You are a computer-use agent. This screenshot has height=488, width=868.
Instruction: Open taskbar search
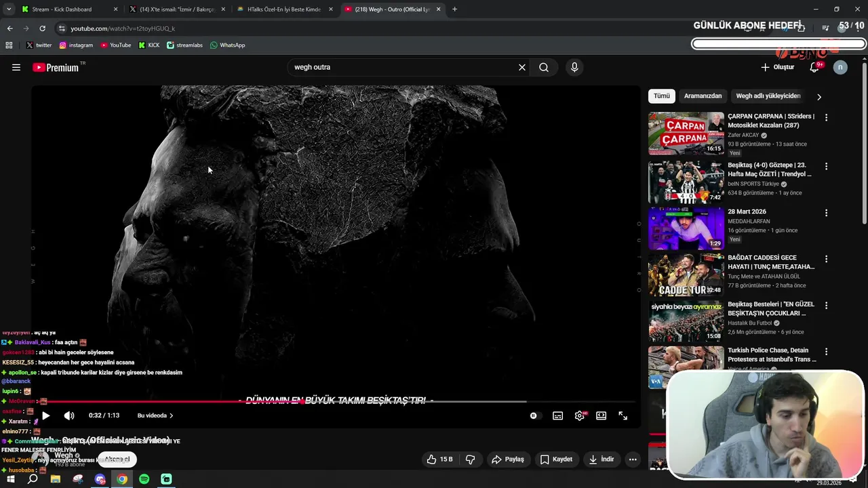(33, 479)
